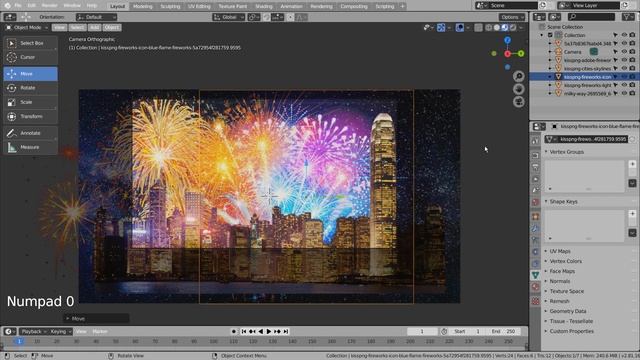
Task: Open the Blender logo menu
Action: 7,6
